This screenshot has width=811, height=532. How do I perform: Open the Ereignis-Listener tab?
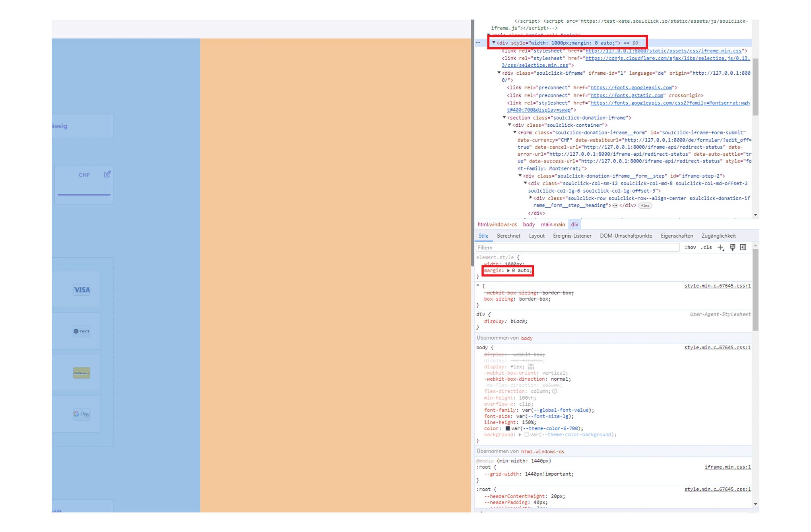(572, 236)
